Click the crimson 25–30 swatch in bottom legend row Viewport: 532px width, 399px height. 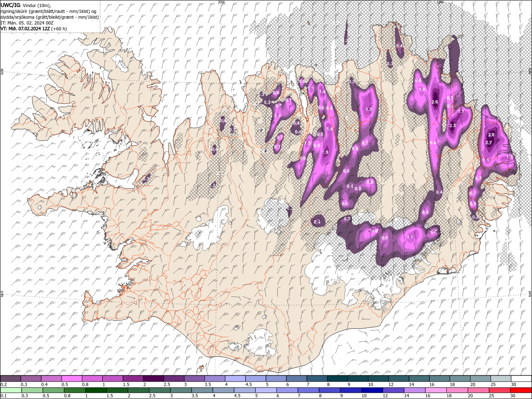tap(499, 390)
